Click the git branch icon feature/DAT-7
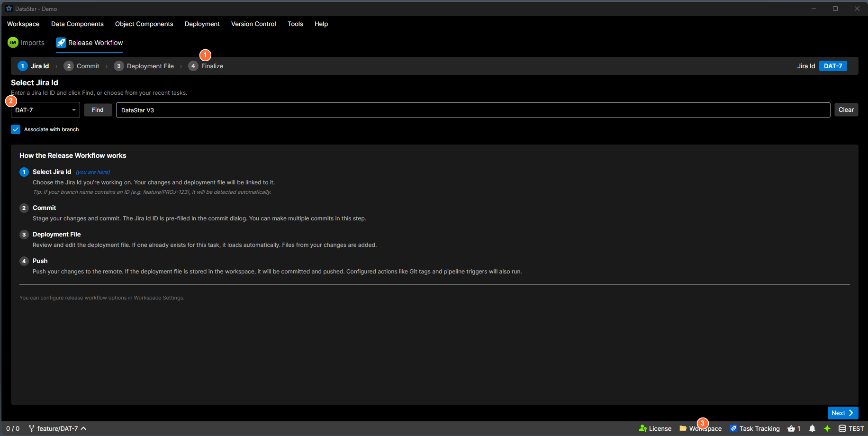 tap(31, 428)
